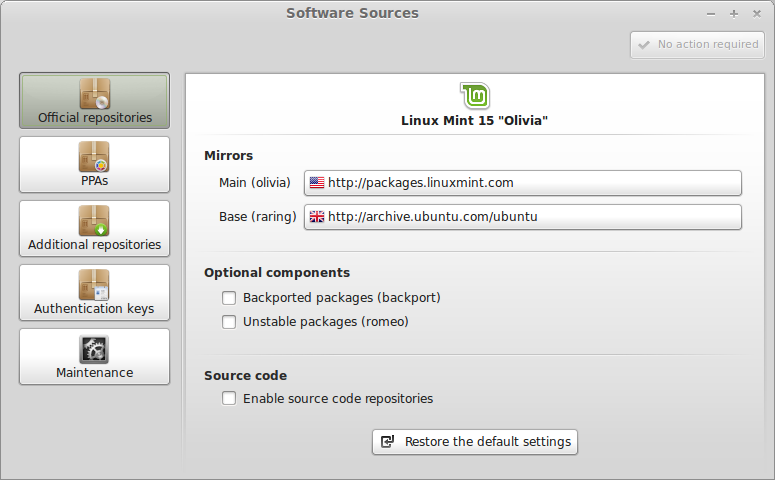Viewport: 775px width, 480px height.
Task: Click the PPAs package icon
Action: pos(94,157)
